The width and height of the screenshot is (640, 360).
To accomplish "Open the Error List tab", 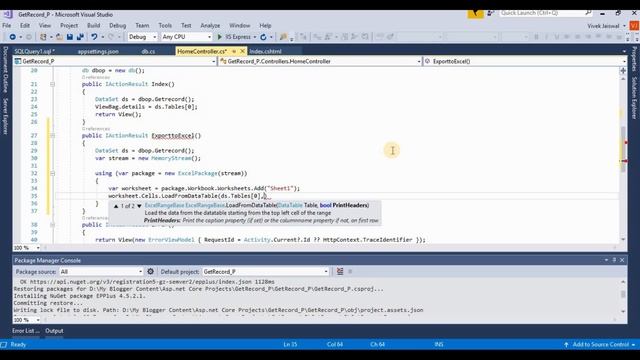I will click(25, 331).
